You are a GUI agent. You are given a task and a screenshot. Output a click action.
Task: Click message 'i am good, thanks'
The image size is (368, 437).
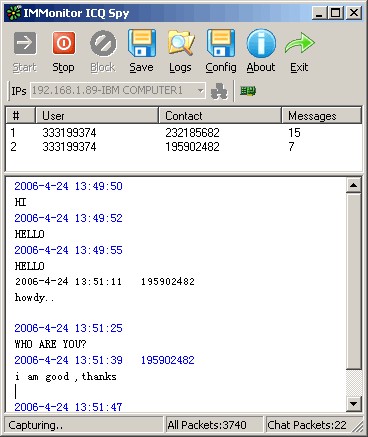pos(66,376)
